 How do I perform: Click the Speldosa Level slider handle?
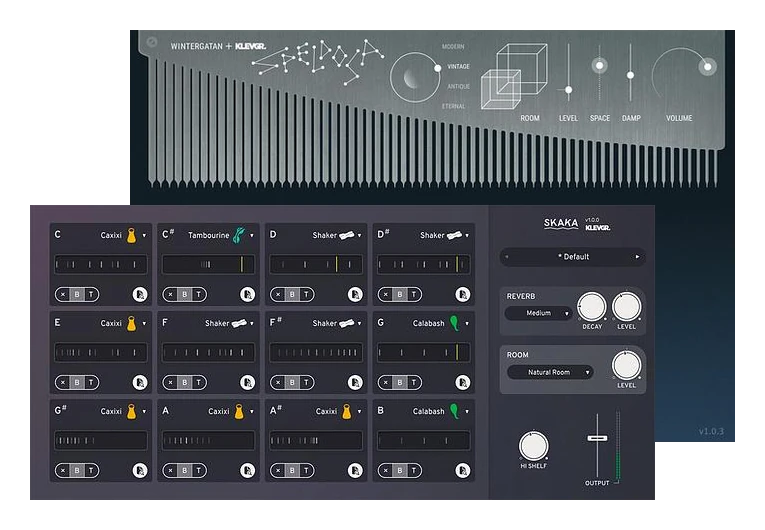(568, 90)
